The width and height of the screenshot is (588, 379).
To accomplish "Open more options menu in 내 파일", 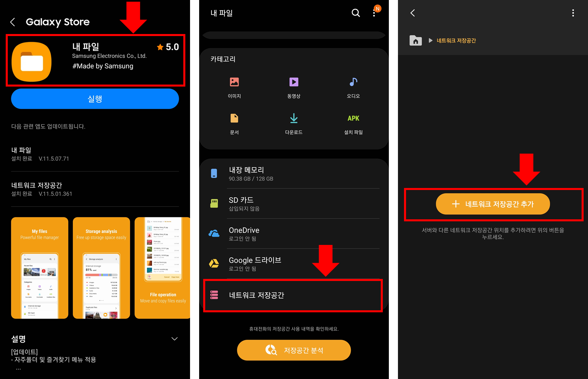I will (374, 13).
